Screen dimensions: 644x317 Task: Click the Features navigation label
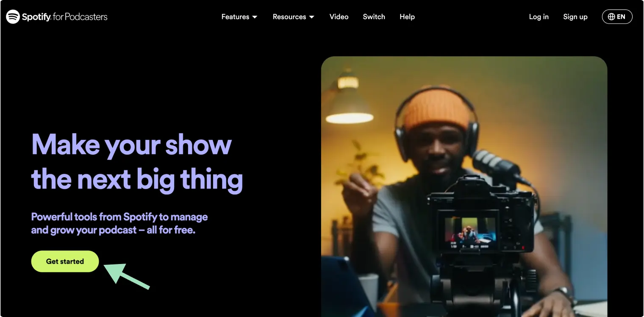click(235, 17)
